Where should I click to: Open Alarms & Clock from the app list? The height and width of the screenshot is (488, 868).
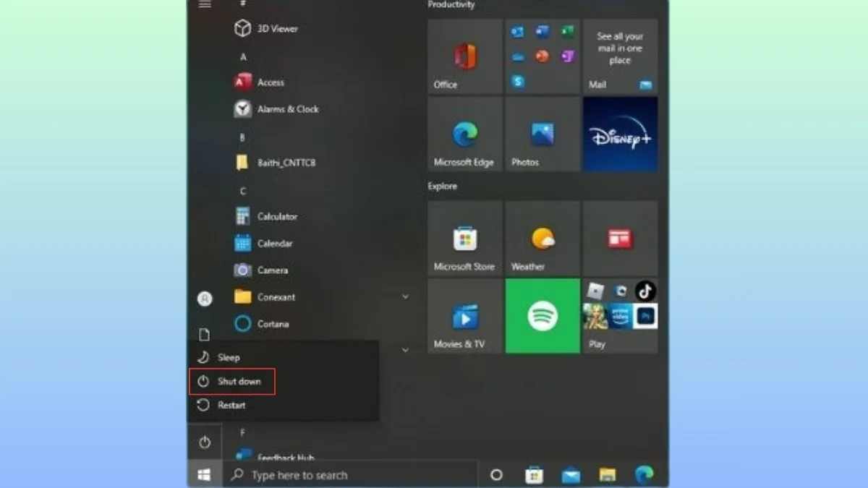(286, 109)
